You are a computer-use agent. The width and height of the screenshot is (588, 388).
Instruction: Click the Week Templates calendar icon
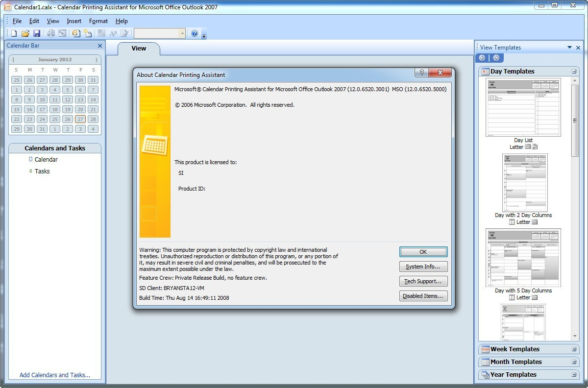485,349
